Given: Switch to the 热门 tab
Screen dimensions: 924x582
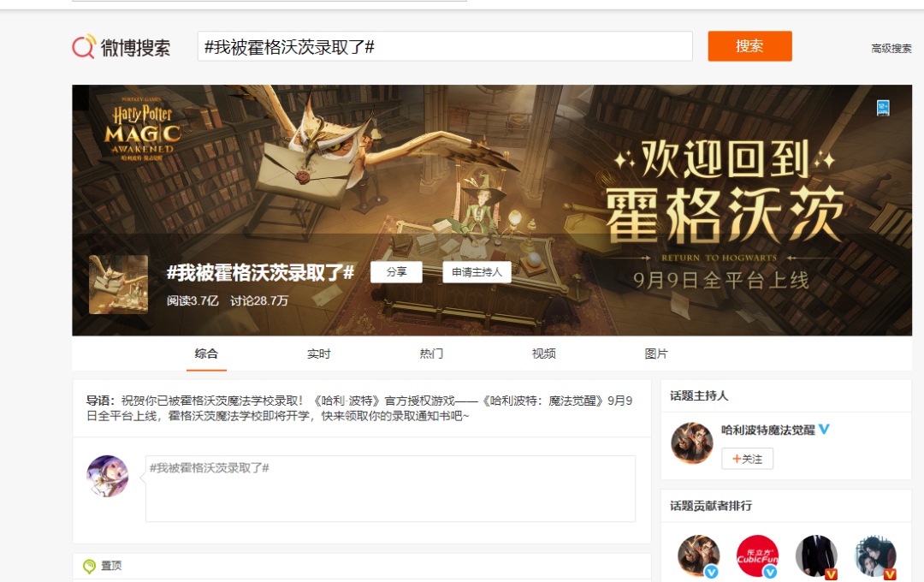Looking at the screenshot, I should pyautogui.click(x=431, y=353).
